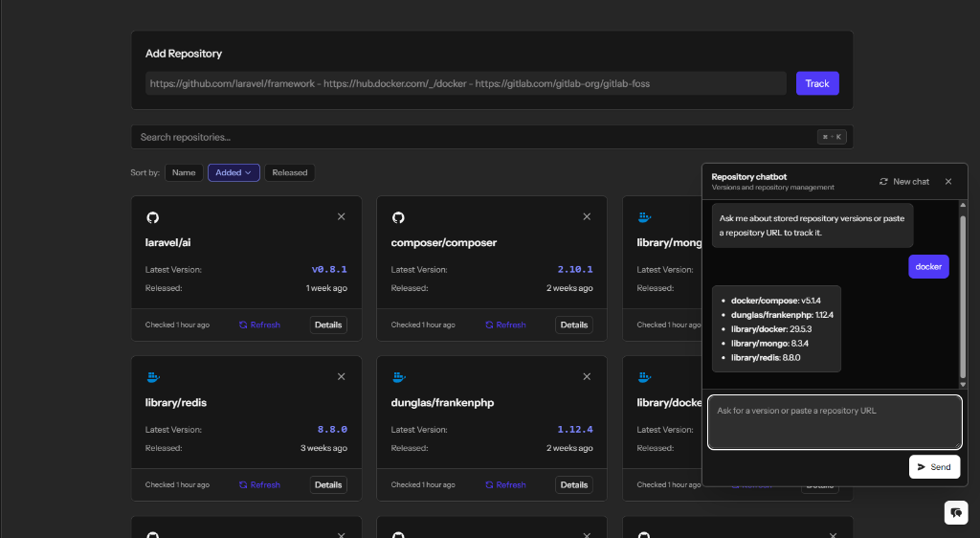Click the Docker icon on library/docker card

coord(644,377)
